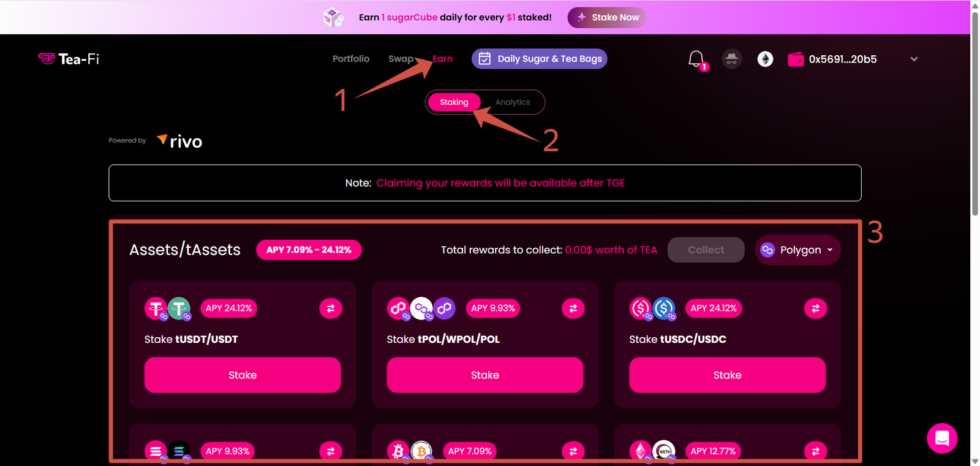
Task: Click the Ethereum network icon in header
Action: 765,59
